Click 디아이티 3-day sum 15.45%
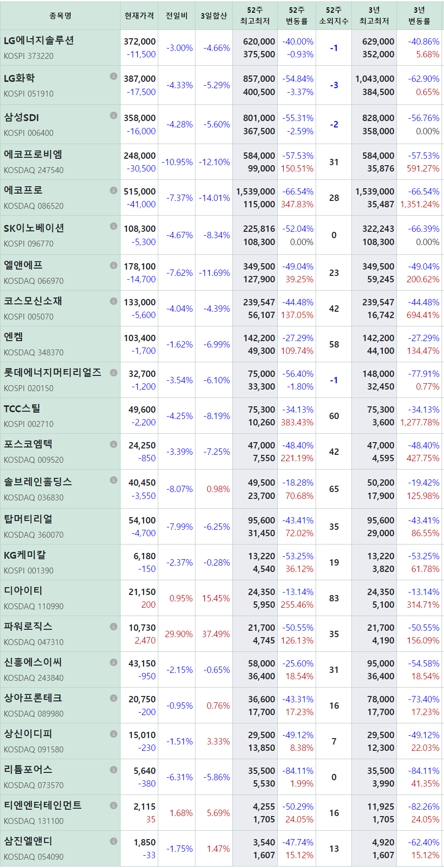The width and height of the screenshot is (444, 868). [216, 598]
